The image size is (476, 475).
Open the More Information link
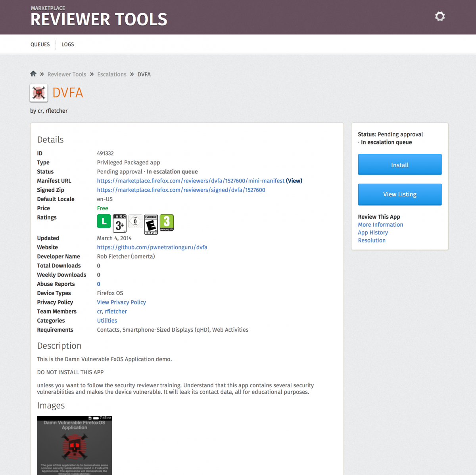tap(380, 225)
